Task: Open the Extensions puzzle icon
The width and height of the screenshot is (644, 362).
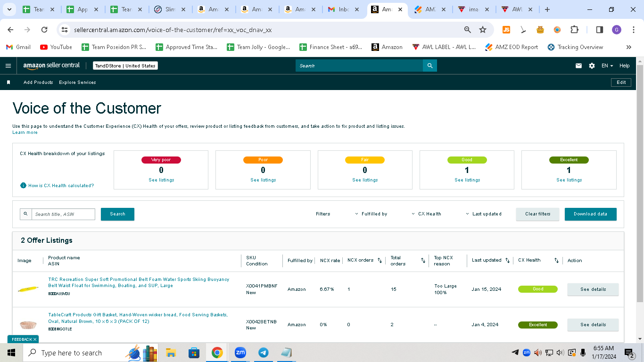Action: click(x=574, y=30)
